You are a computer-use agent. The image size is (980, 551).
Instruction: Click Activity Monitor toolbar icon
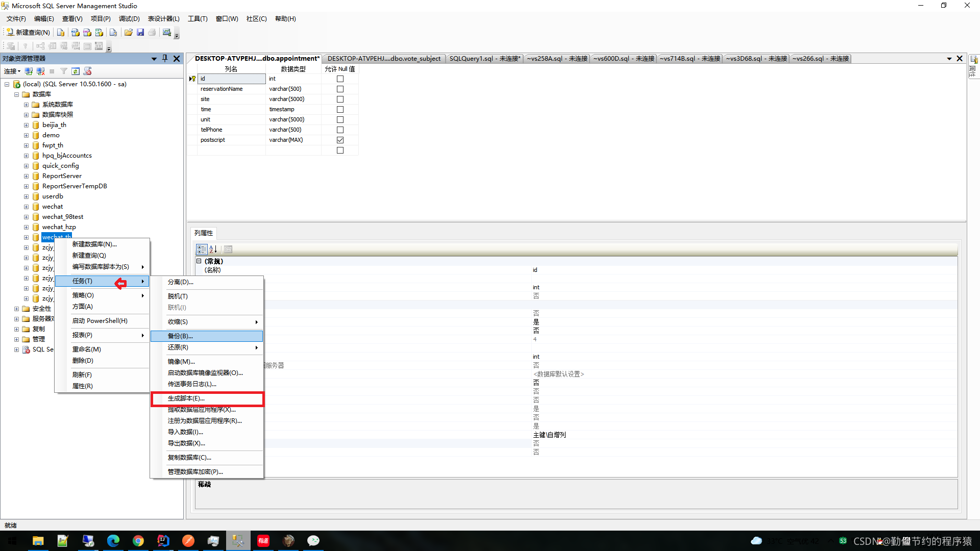click(x=166, y=32)
